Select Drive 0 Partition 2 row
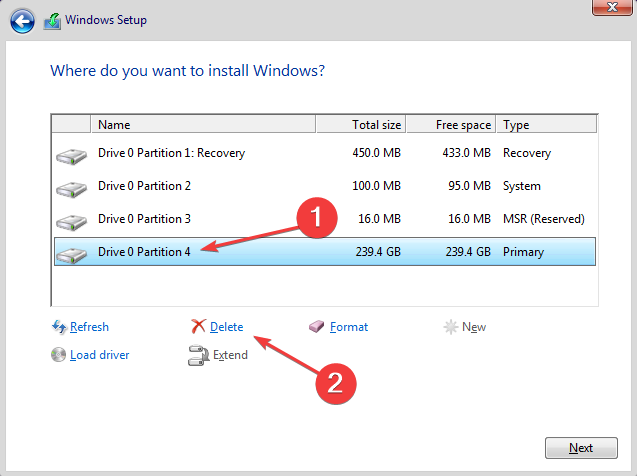The height and width of the screenshot is (476, 637). point(325,186)
